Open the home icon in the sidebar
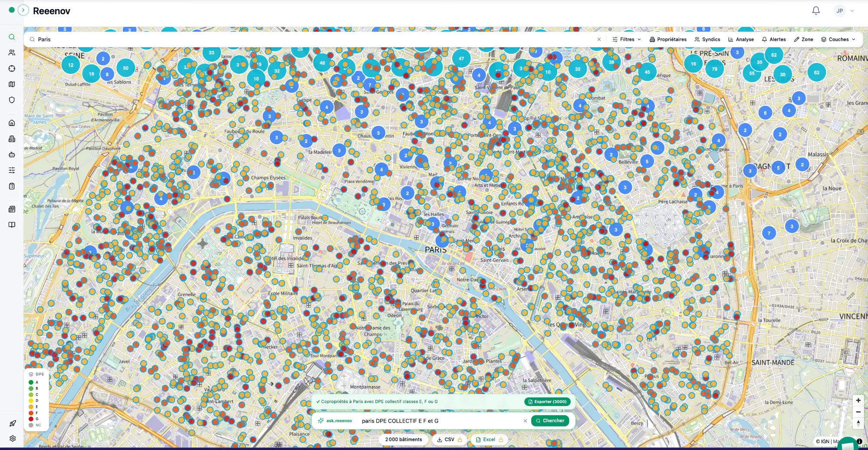 [12, 123]
